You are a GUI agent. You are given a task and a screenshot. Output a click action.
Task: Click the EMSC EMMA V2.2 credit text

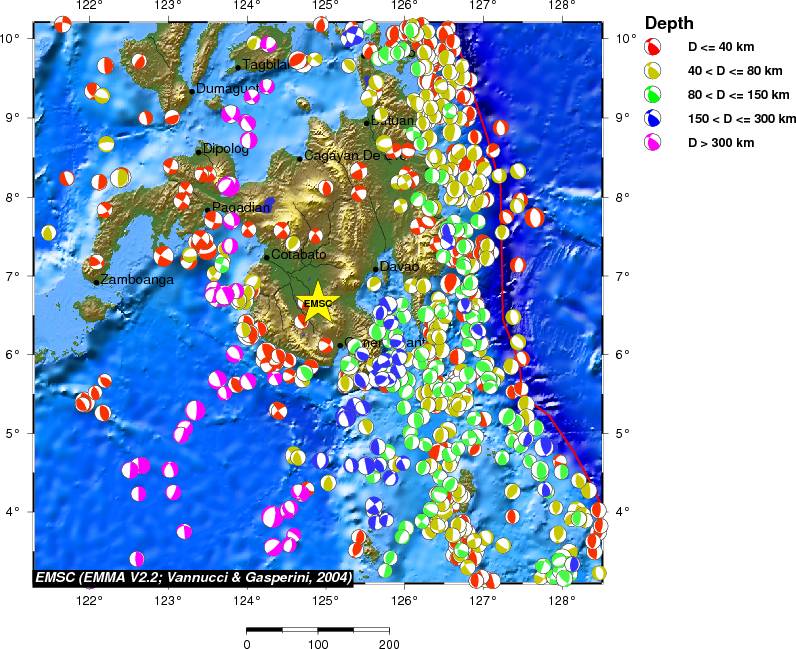(192, 578)
